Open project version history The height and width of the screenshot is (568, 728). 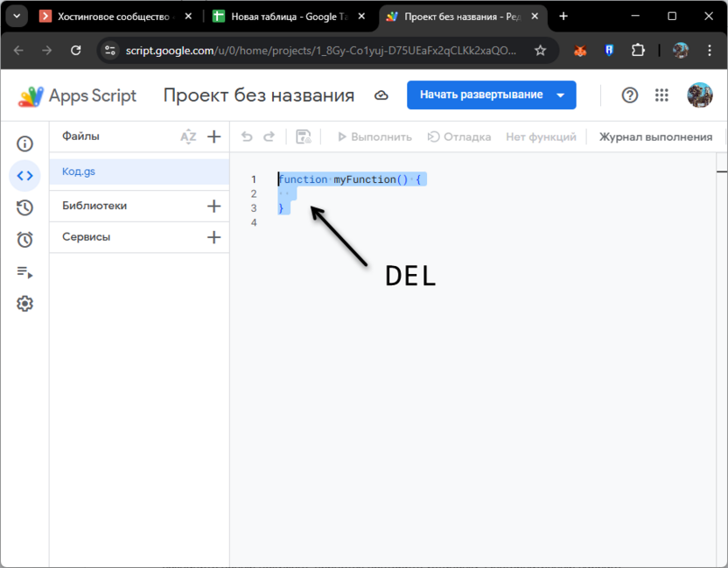pos(24,207)
